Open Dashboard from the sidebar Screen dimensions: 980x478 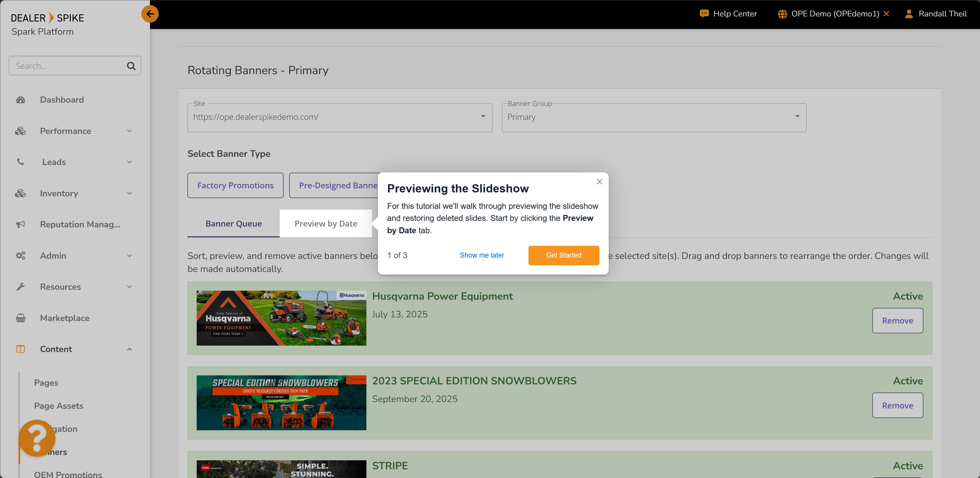[62, 100]
